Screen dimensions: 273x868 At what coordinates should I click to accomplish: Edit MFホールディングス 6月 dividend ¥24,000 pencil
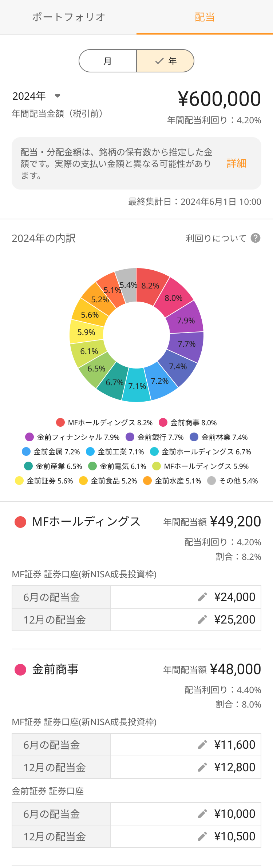click(202, 597)
